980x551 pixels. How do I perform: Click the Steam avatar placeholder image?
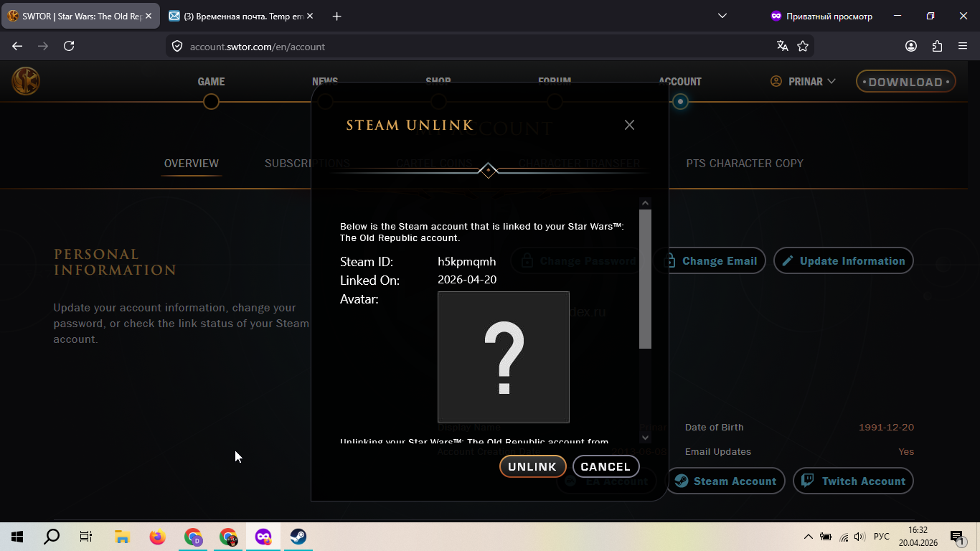coord(504,357)
